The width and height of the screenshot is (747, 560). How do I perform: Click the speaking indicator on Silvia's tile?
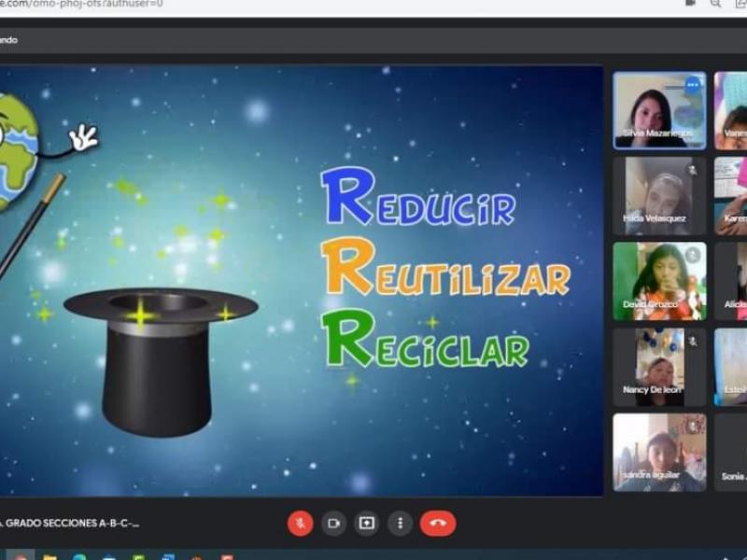[692, 85]
